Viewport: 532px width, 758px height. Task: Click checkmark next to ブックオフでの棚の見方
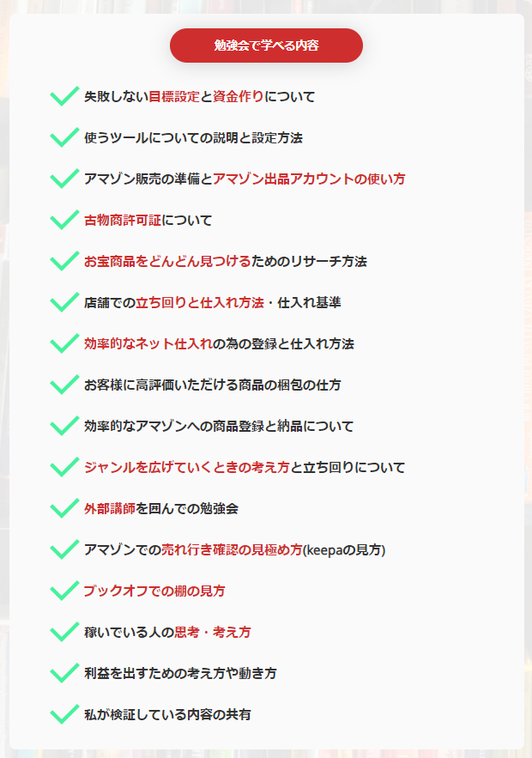pos(64,591)
